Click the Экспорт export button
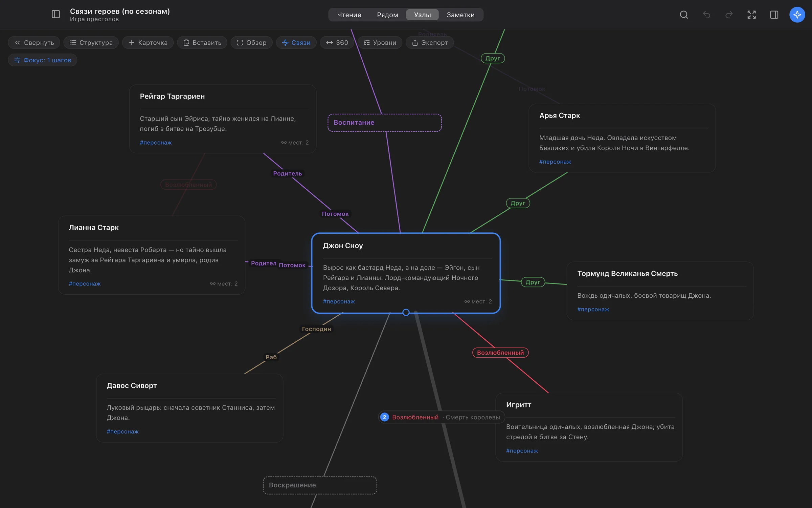Screen dimensions: 812x508 coord(430,43)
